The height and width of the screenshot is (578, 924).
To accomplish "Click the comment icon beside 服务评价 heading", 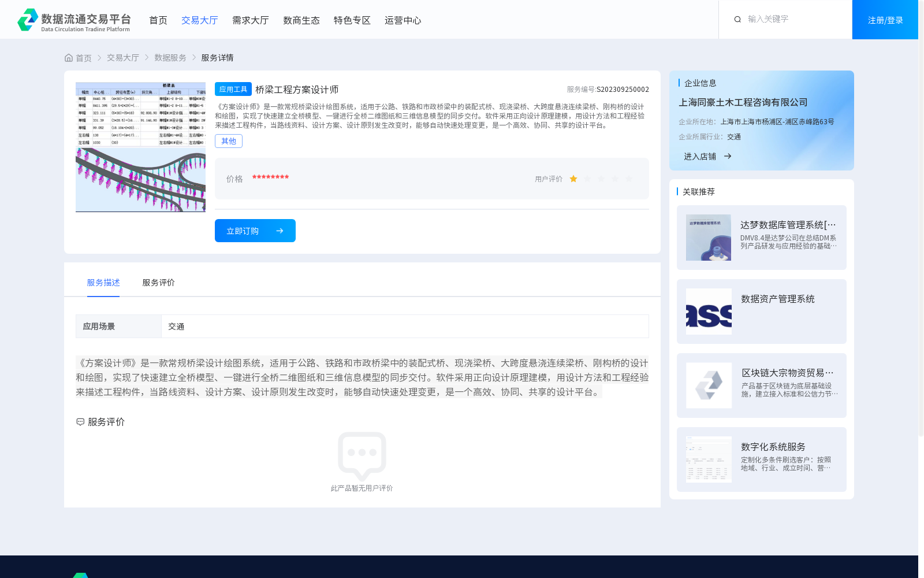I will [80, 422].
